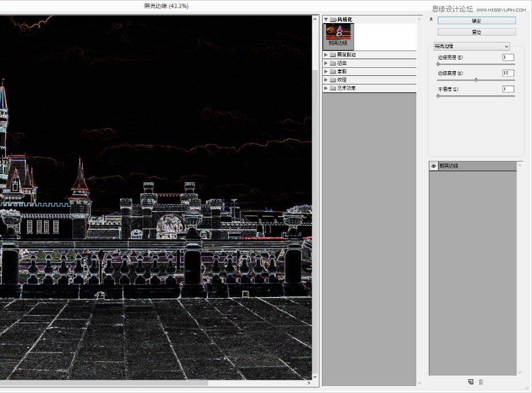Expand the 素描 folder triangle
Viewport: 532px width, 393px height.
coord(326,71)
